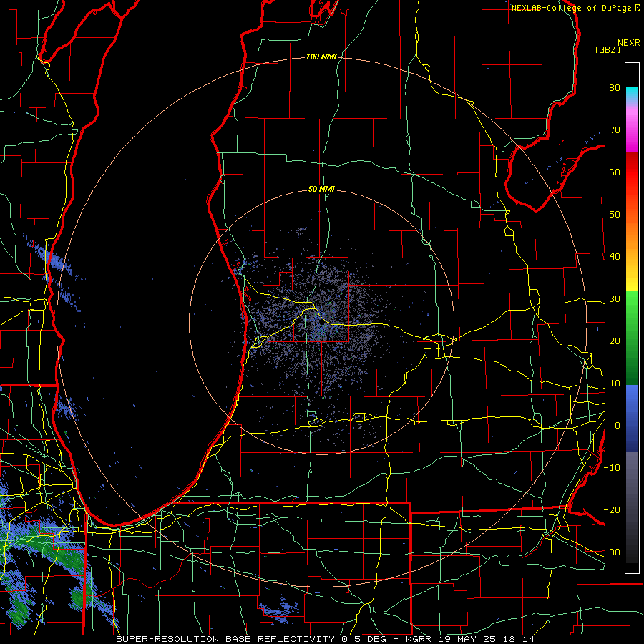The image size is (644, 644).
Task: Click the 10 dBZ legend value
Action: [x=615, y=384]
